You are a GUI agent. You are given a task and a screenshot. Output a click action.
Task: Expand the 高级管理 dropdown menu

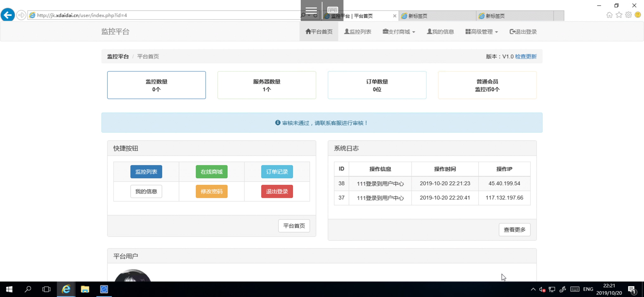pos(482,32)
